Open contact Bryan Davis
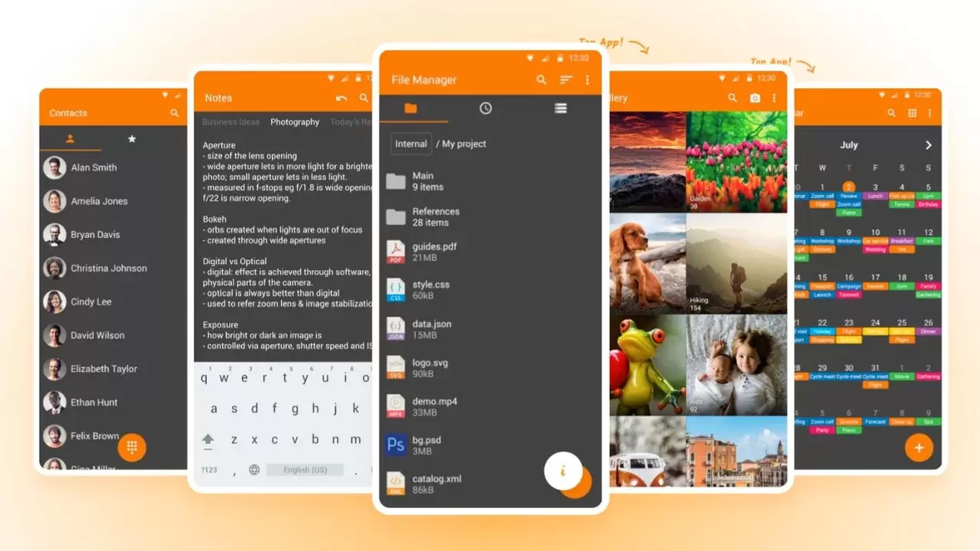 [x=113, y=235]
